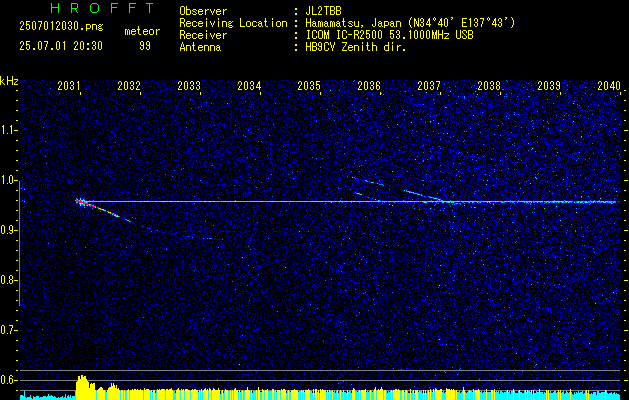Click the Observer label
The height and width of the screenshot is (400, 629).
pyautogui.click(x=203, y=11)
